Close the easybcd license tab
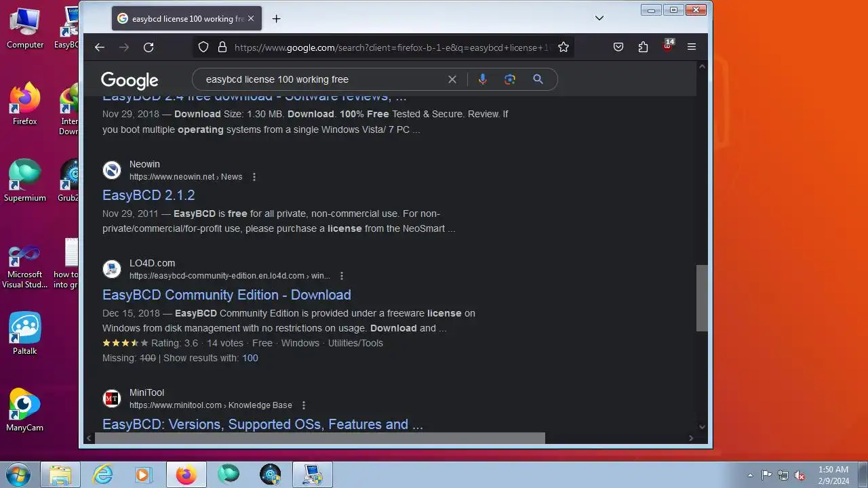This screenshot has width=868, height=488. [250, 19]
